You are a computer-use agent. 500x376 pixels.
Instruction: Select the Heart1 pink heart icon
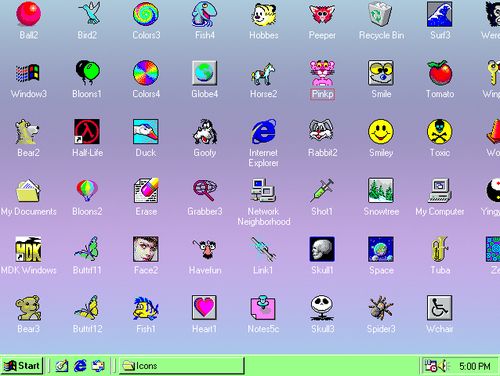point(205,308)
